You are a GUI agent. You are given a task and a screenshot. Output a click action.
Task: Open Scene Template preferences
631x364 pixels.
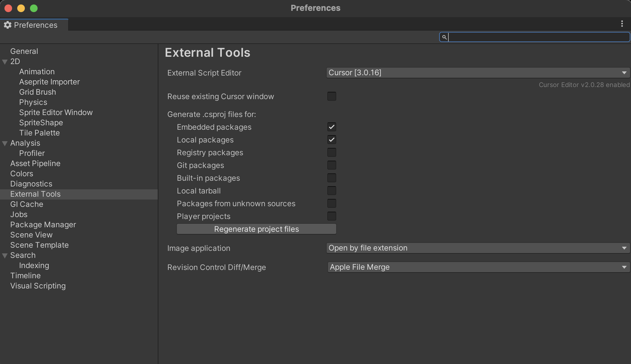coord(40,245)
